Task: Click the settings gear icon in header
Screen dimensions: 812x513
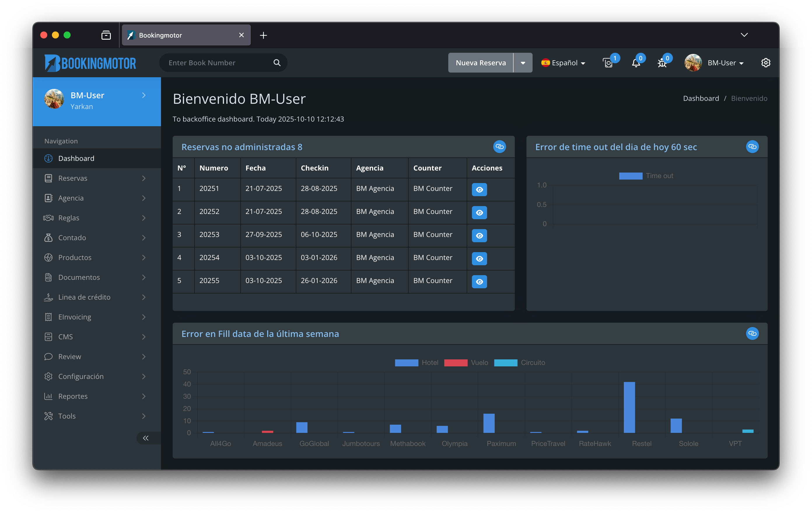Action: point(765,63)
